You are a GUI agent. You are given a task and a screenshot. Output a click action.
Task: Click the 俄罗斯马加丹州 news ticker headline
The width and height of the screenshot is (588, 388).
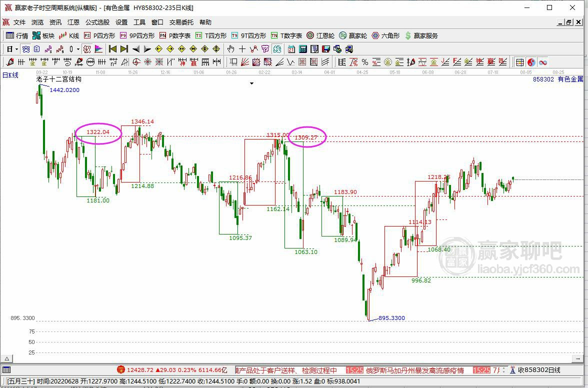[x=414, y=370]
